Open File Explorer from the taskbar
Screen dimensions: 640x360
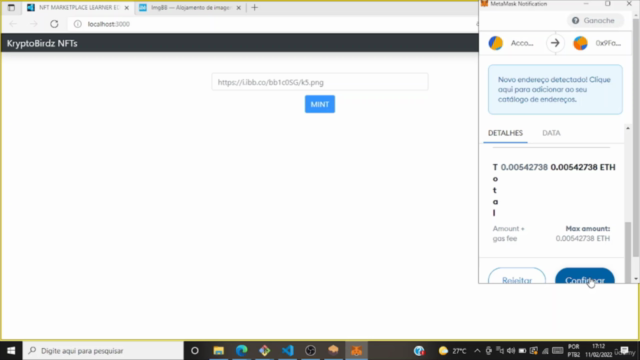[x=218, y=351]
